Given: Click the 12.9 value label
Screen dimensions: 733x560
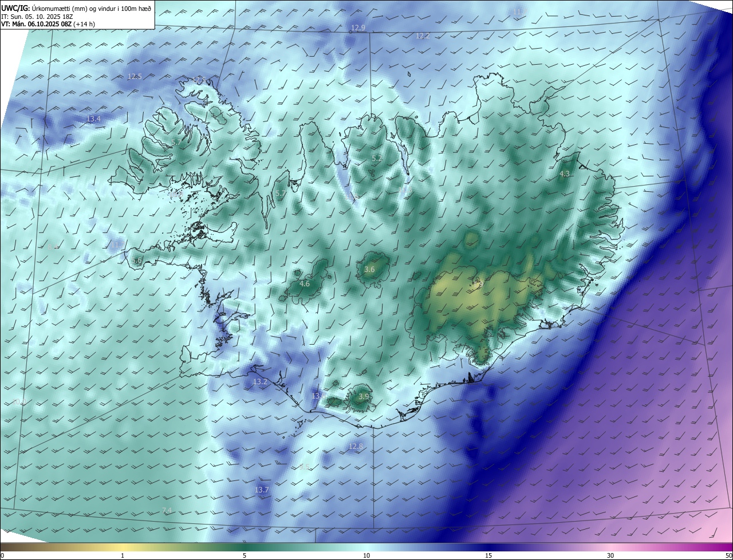Looking at the screenshot, I should pos(358,27).
